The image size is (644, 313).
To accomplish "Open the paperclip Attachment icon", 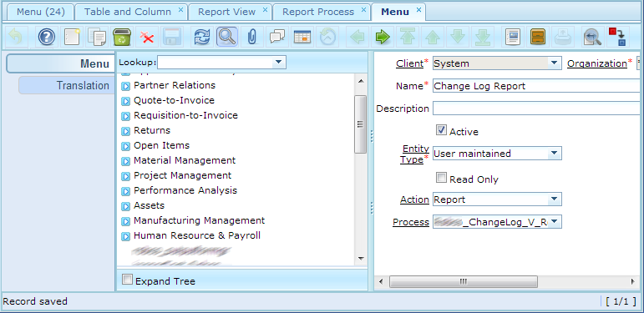I will pos(251,38).
